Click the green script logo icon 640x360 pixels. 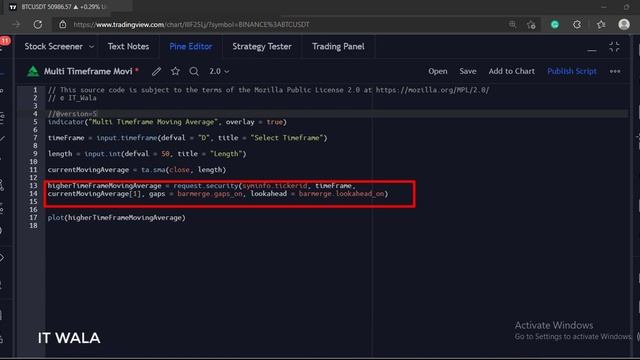(33, 71)
